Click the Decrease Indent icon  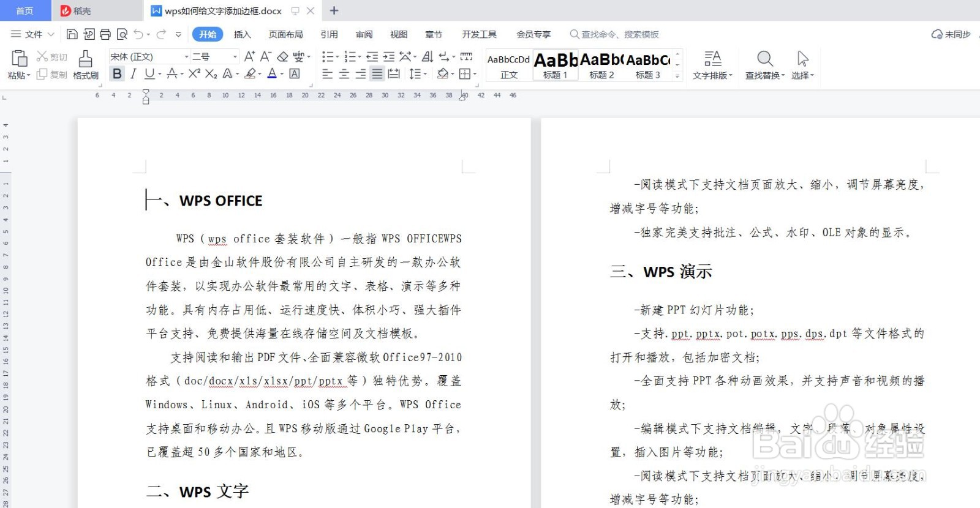[372, 56]
